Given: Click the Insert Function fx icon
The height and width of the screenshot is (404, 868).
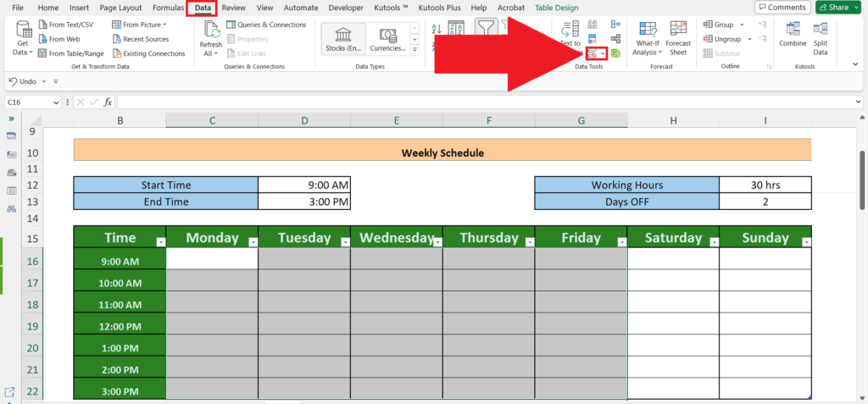Looking at the screenshot, I should coord(108,102).
